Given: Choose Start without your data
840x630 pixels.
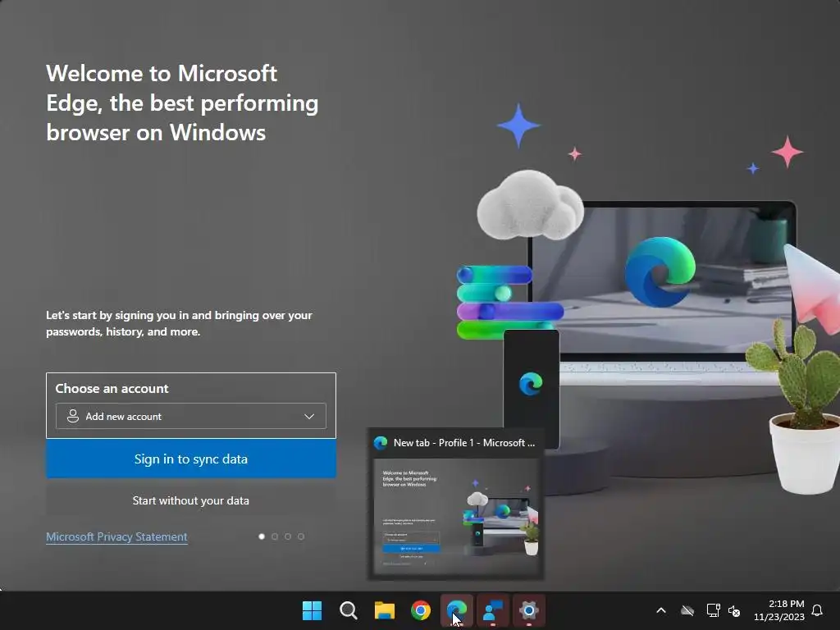Looking at the screenshot, I should point(190,500).
